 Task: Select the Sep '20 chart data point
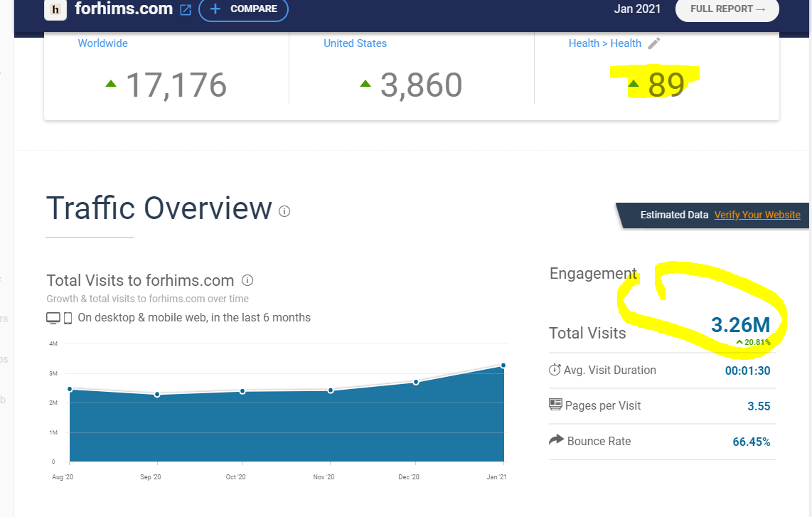coord(157,395)
